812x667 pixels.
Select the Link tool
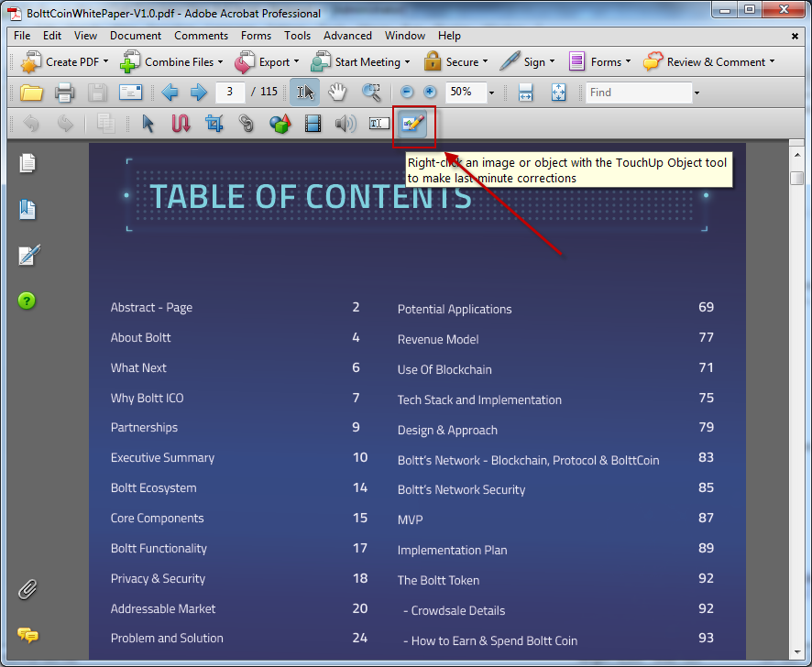(247, 124)
